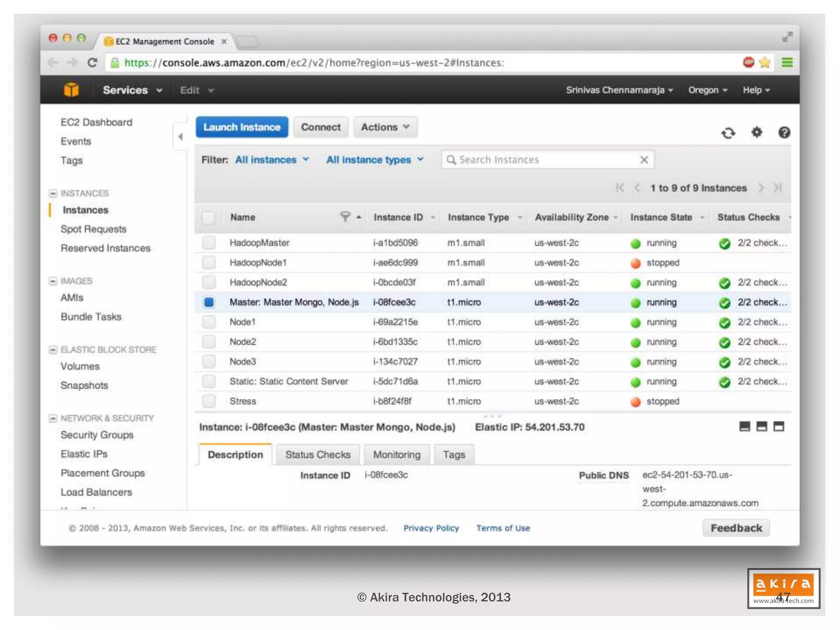Open the Privacy Policy link
The height and width of the screenshot is (630, 840).
[431, 528]
